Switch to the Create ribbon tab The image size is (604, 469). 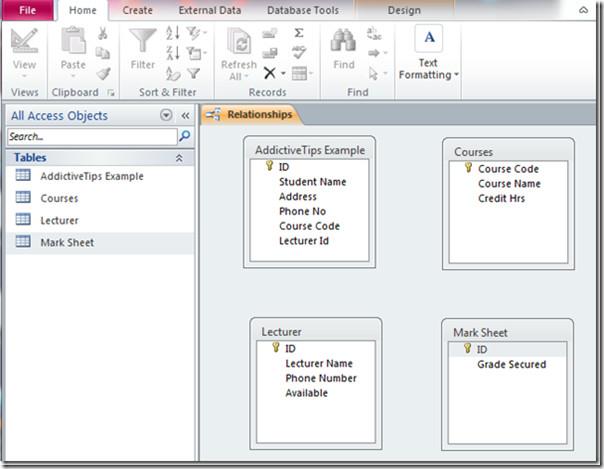137,10
